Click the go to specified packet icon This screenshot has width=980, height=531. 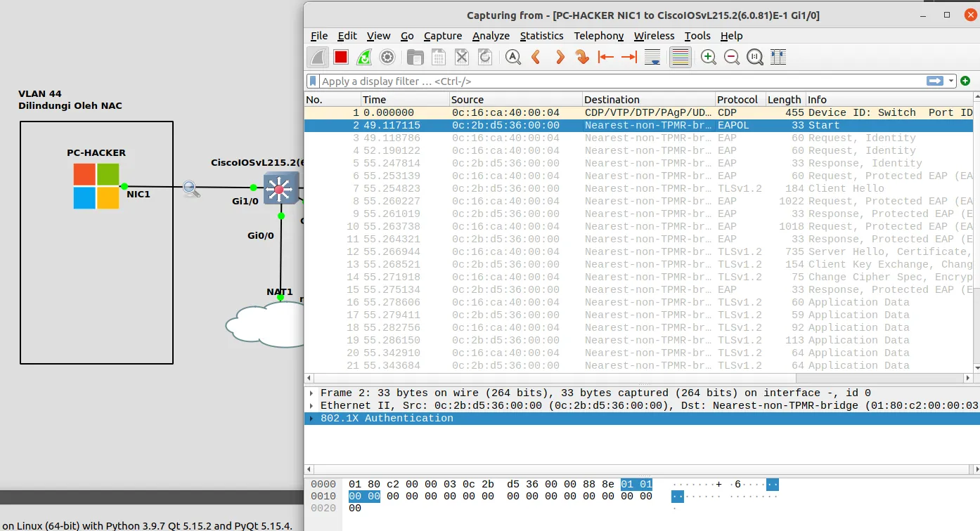(x=582, y=58)
